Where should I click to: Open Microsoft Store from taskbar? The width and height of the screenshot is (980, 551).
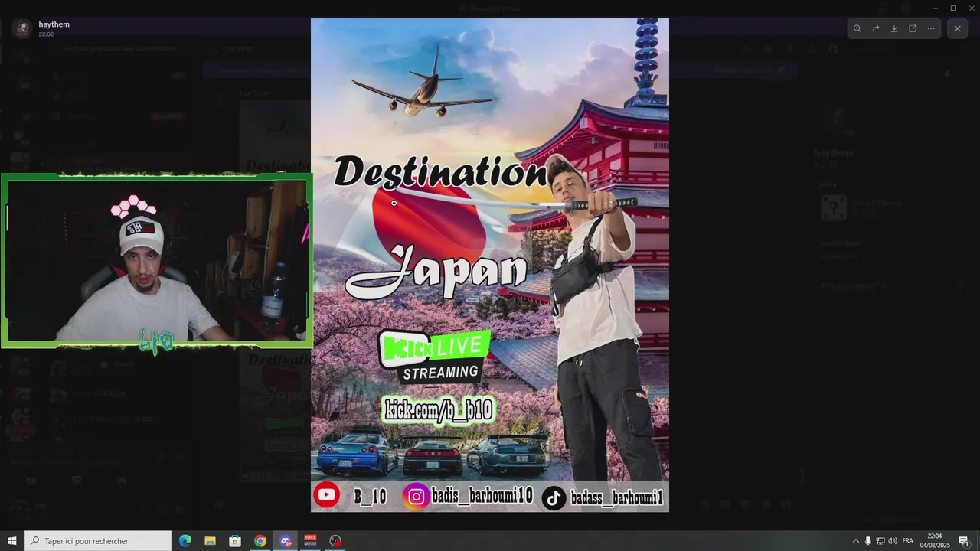(x=235, y=541)
